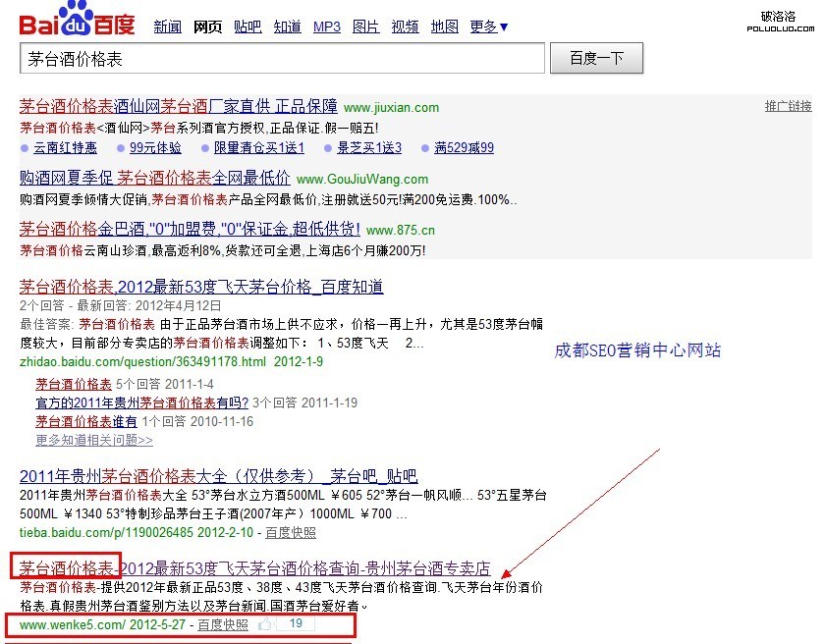Expand 更多知道相关问题 link
Screen dimensions: 825x644
point(94,441)
